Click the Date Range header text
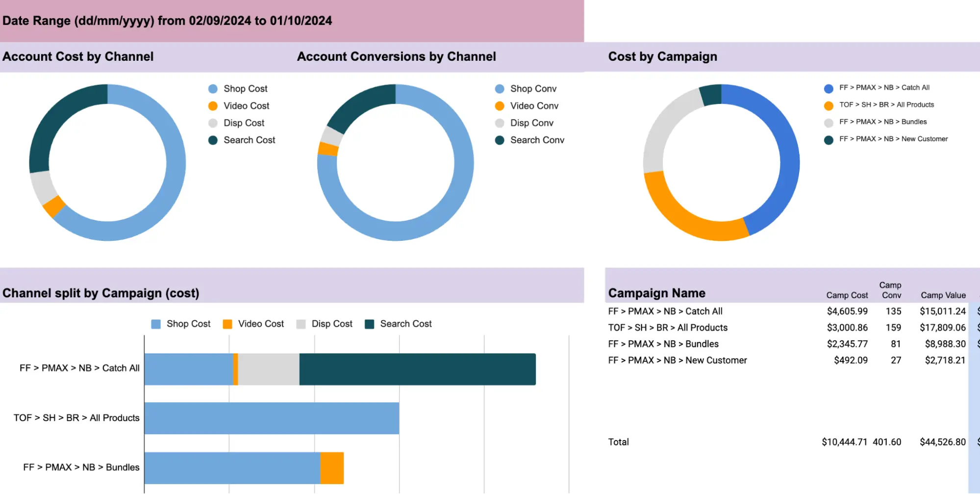Screen dimensions: 980x494 coord(167,21)
